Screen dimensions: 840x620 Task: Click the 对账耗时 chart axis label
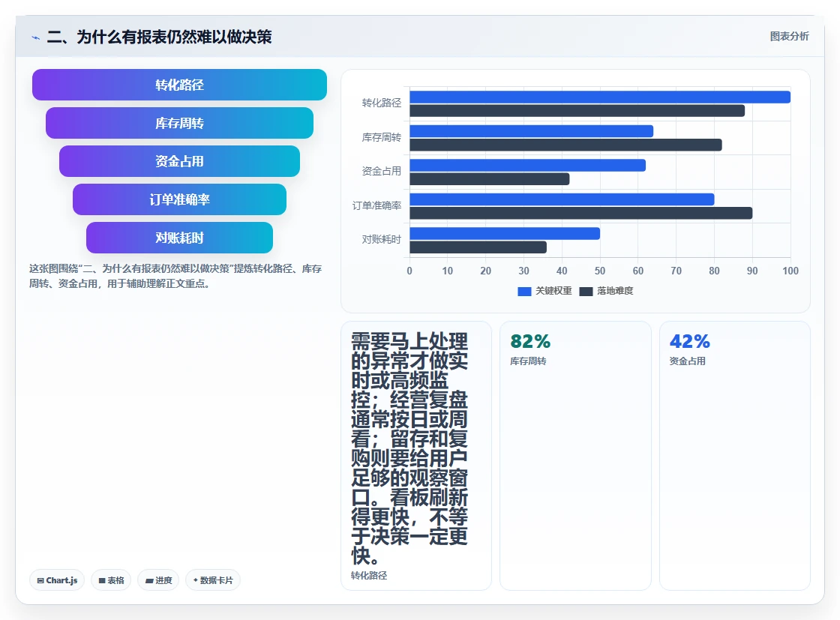[382, 239]
